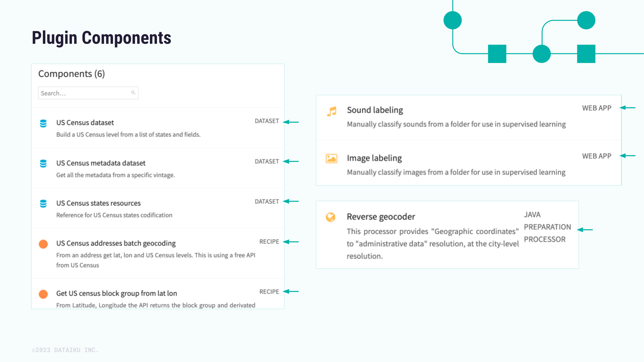Click the RECIPE tag for the block group recipe
This screenshot has height=362, width=644.
click(269, 292)
